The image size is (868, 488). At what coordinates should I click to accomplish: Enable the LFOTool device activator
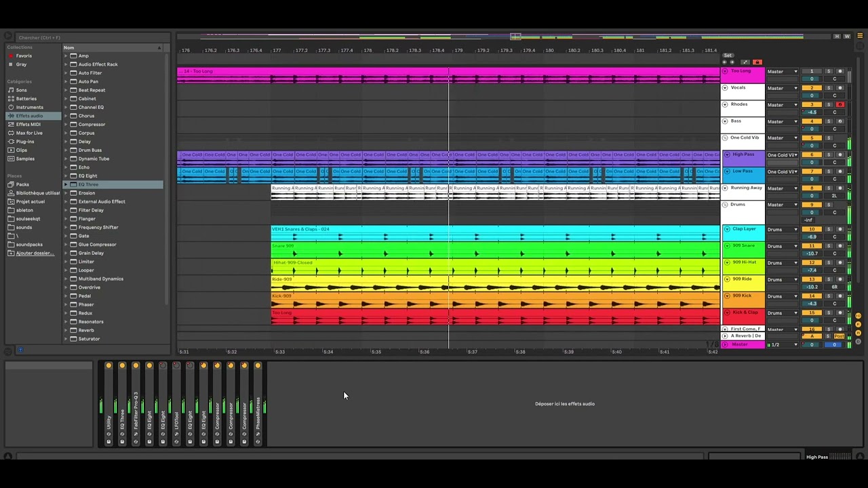[x=176, y=366]
